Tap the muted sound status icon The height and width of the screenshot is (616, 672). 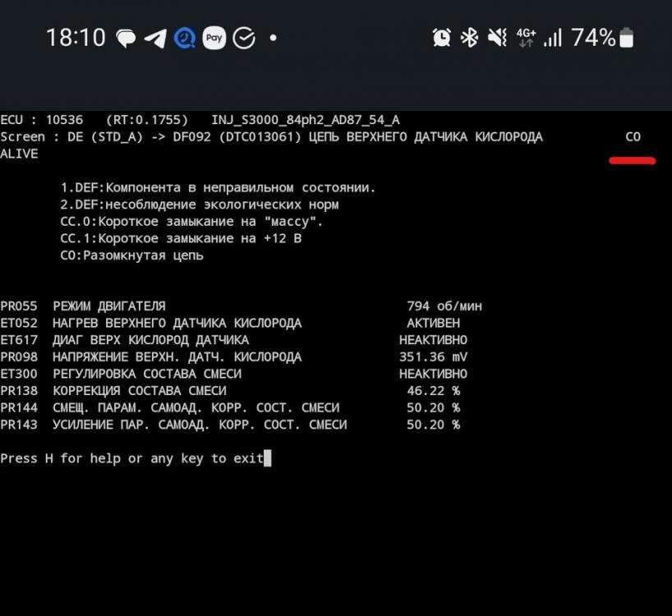[x=497, y=37]
